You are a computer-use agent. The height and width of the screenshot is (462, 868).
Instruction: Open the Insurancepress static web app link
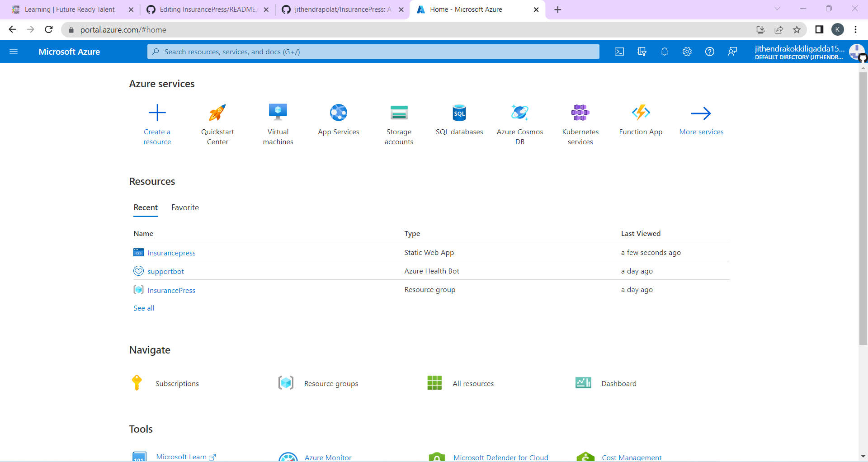click(x=171, y=253)
